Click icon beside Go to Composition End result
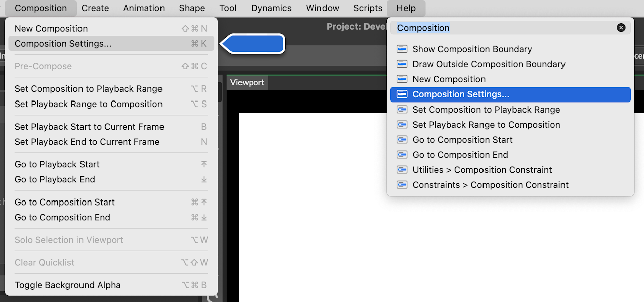Viewport: 644px width, 302px height. click(401, 155)
